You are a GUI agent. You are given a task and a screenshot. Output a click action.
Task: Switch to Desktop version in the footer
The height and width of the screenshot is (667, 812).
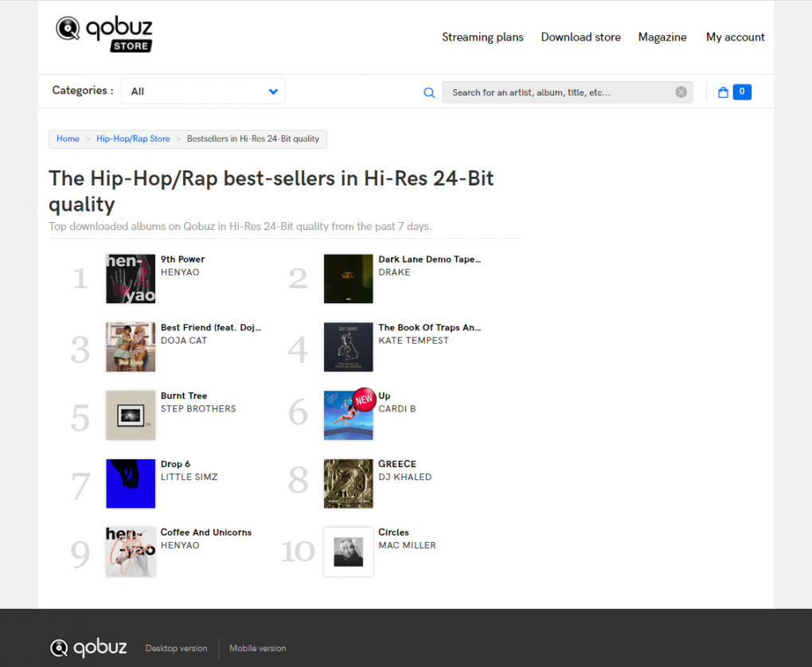click(x=176, y=648)
